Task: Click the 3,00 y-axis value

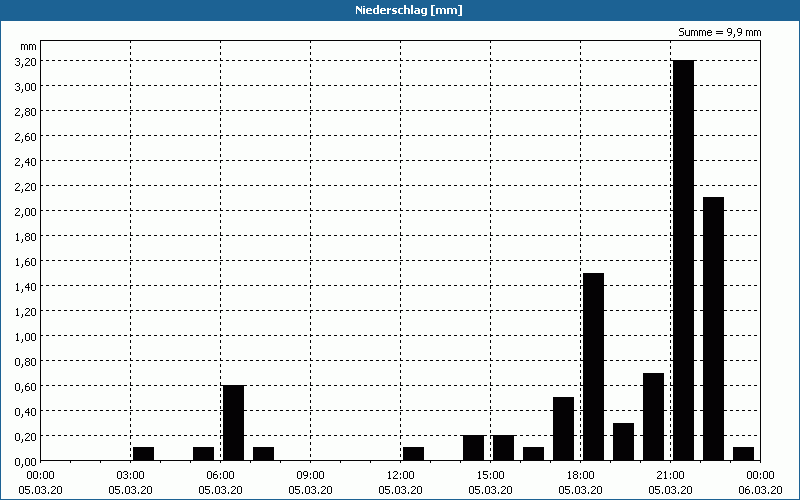Action: pos(26,86)
